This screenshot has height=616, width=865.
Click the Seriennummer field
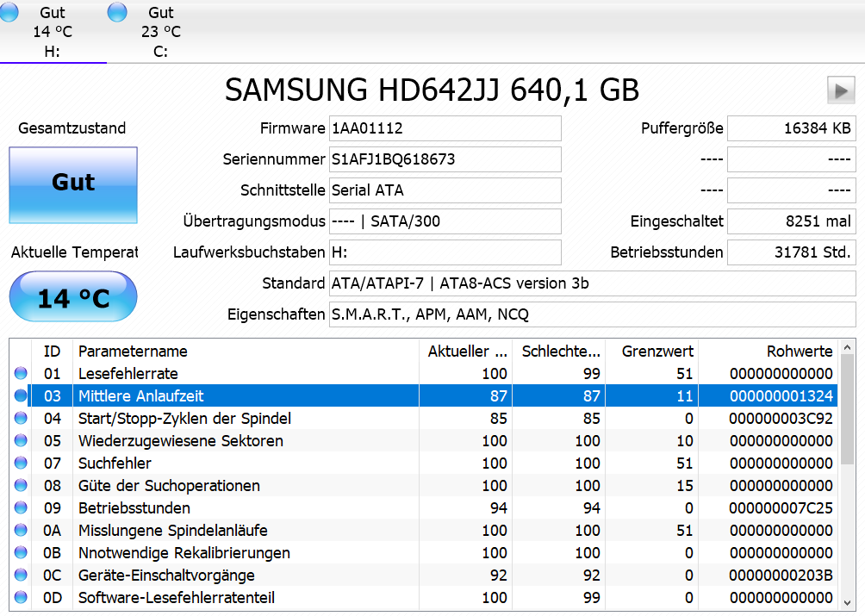pos(445,159)
